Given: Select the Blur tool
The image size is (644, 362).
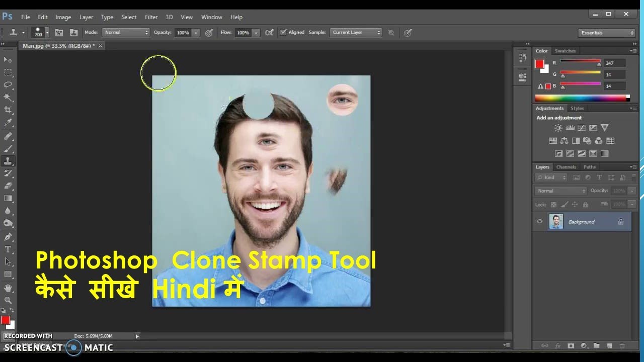Looking at the screenshot, I should point(8,211).
